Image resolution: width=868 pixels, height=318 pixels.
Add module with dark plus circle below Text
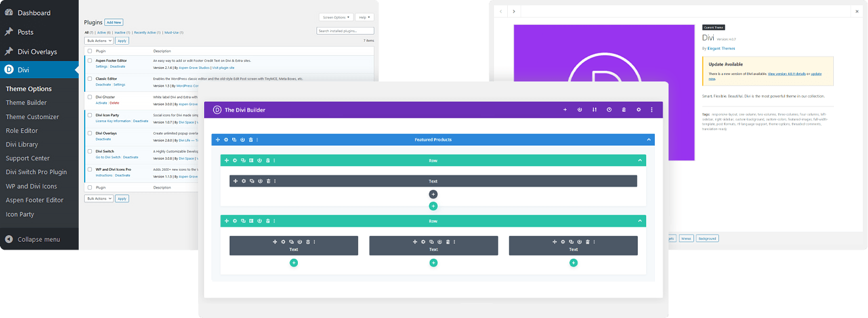(433, 194)
